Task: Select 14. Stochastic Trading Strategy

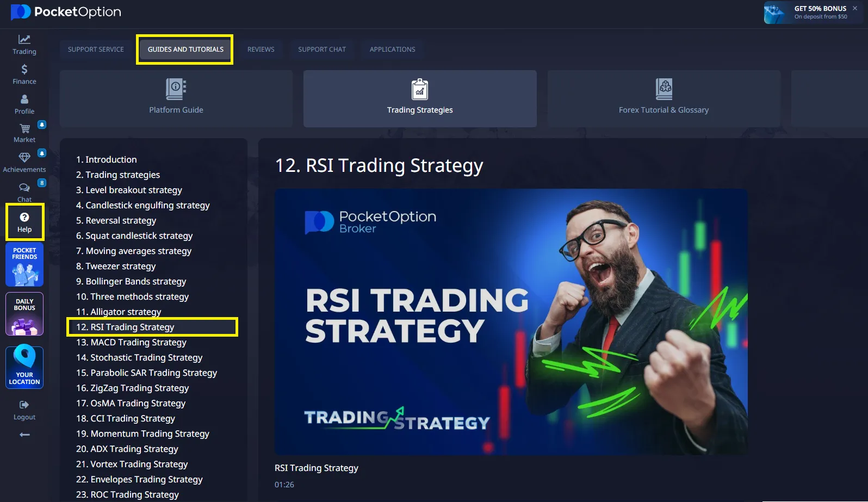Action: [x=139, y=357]
